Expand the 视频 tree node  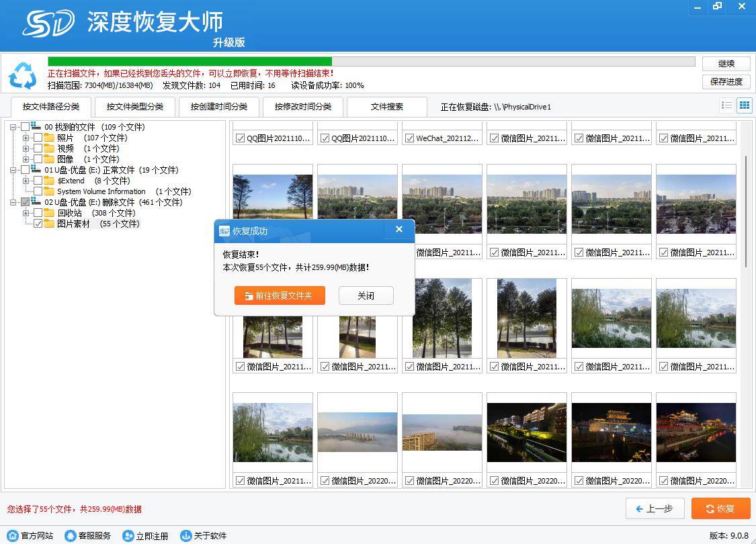coord(26,148)
